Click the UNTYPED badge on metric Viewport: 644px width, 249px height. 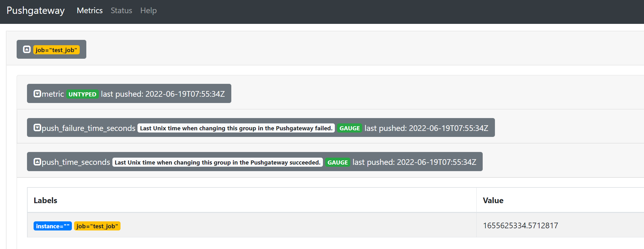click(82, 94)
